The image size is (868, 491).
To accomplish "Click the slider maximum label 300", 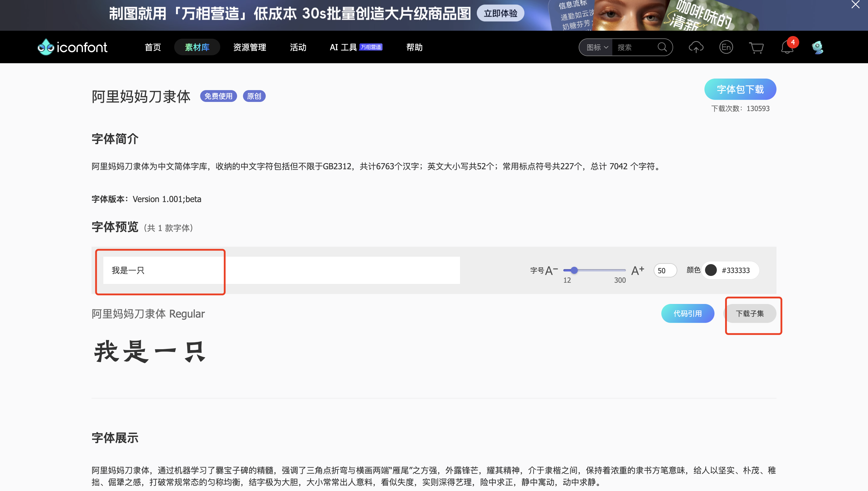I will click(620, 280).
